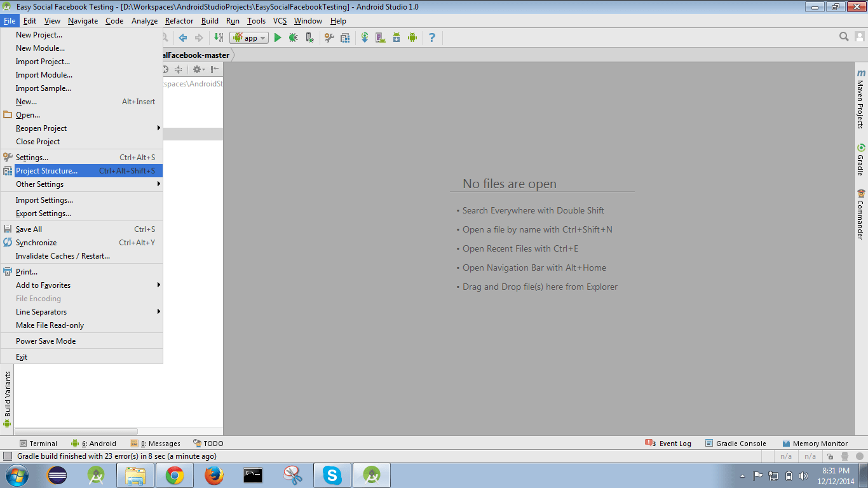Open Google Chrome from taskbar
Viewport: 868px width, 488px height.
tap(175, 475)
